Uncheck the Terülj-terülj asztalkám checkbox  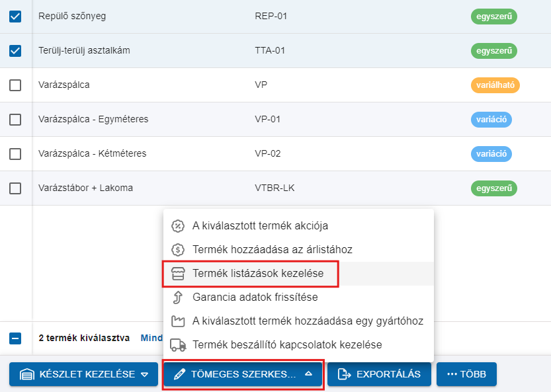click(x=15, y=51)
